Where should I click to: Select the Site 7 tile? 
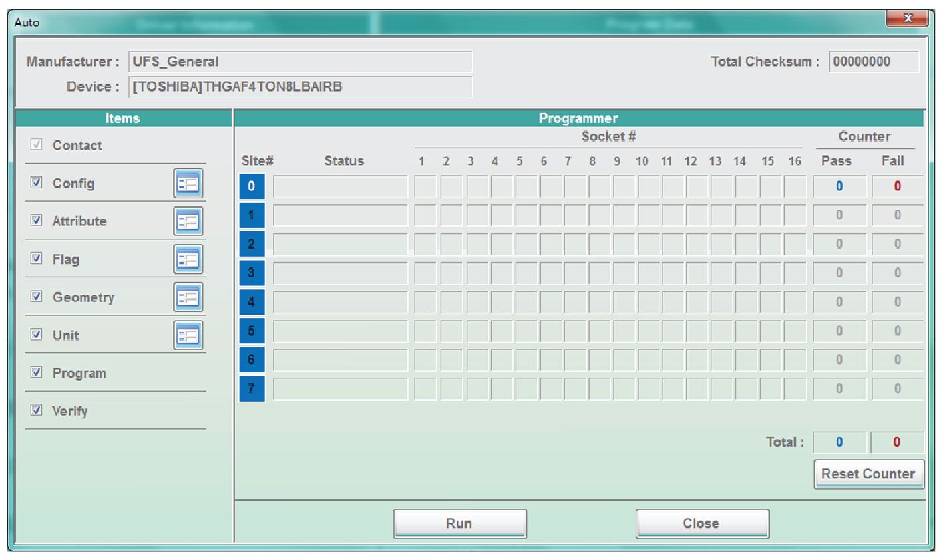(x=255, y=388)
